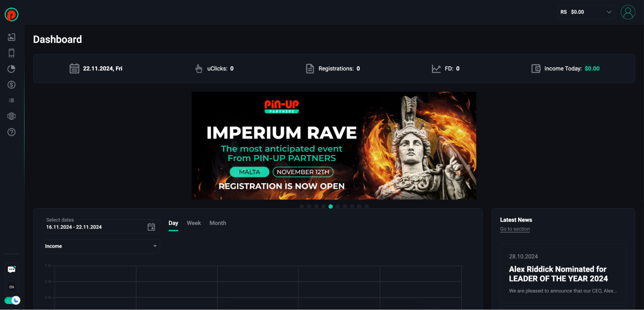Click the Registrations: 0 stat text
Image resolution: width=644 pixels, height=310 pixels.
(x=339, y=69)
